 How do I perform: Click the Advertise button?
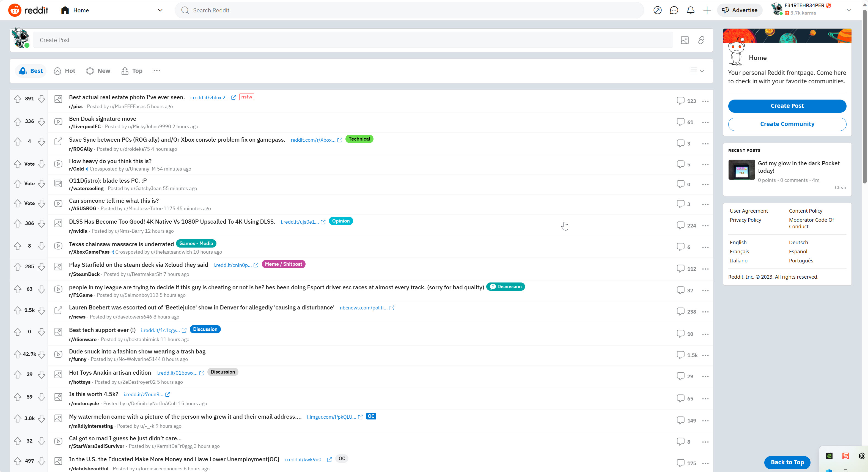(740, 10)
